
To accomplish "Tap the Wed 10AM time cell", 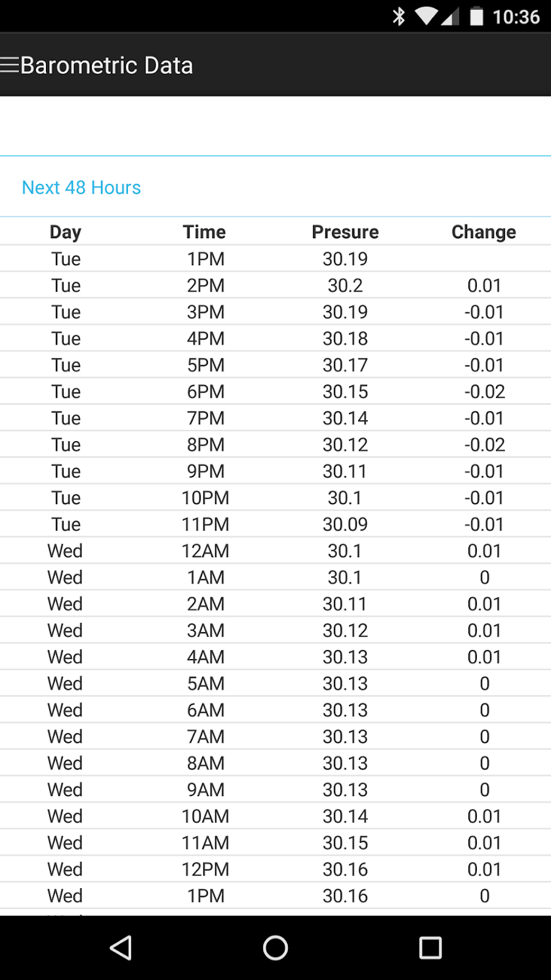I will click(206, 817).
